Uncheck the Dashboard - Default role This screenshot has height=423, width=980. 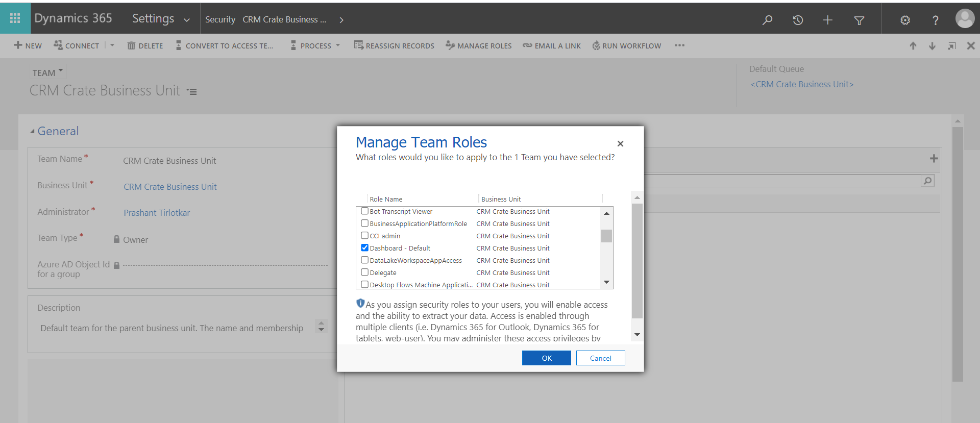tap(365, 247)
